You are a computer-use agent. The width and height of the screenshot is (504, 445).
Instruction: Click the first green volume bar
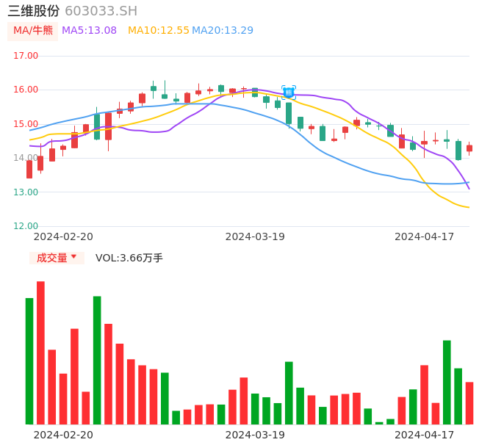pos(29,361)
